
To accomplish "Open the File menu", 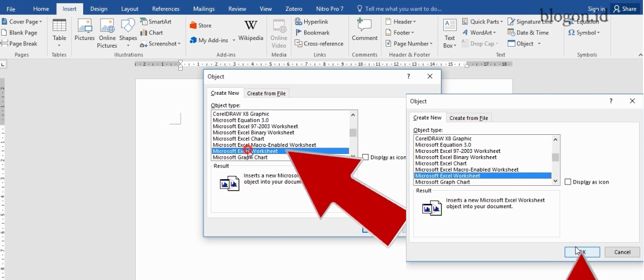I will click(x=11, y=9).
